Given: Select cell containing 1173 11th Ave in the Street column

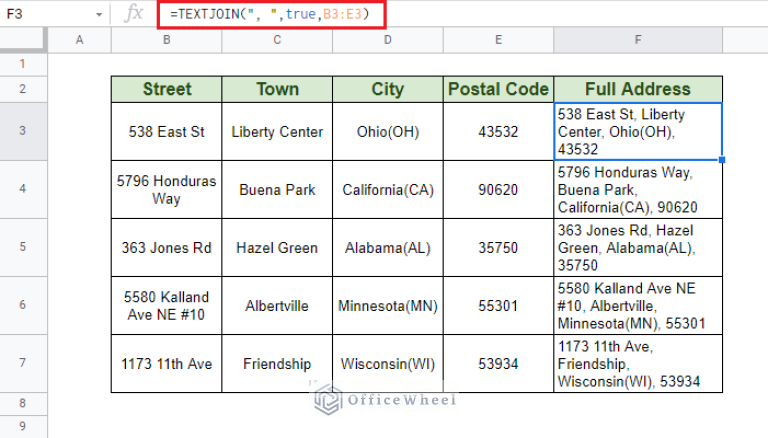Looking at the screenshot, I should [x=167, y=364].
